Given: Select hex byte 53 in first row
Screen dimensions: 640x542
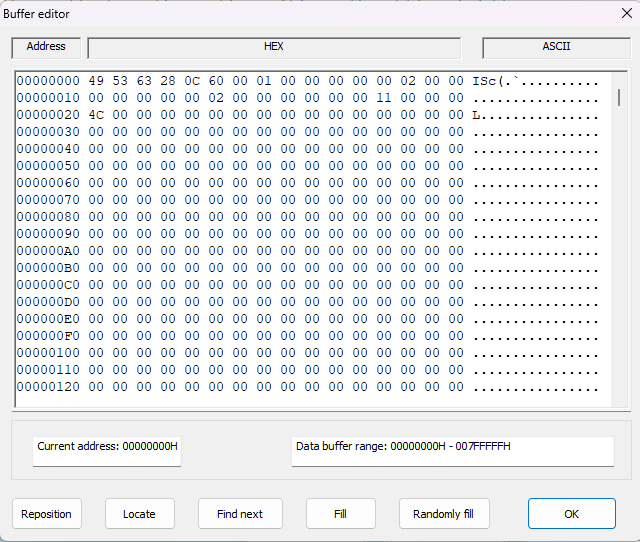Looking at the screenshot, I should [120, 81].
